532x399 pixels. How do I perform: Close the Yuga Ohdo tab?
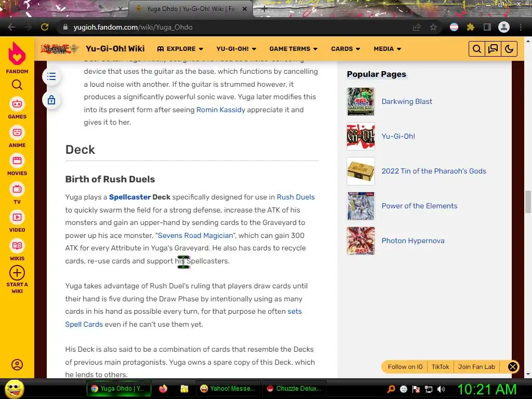pyautogui.click(x=244, y=9)
